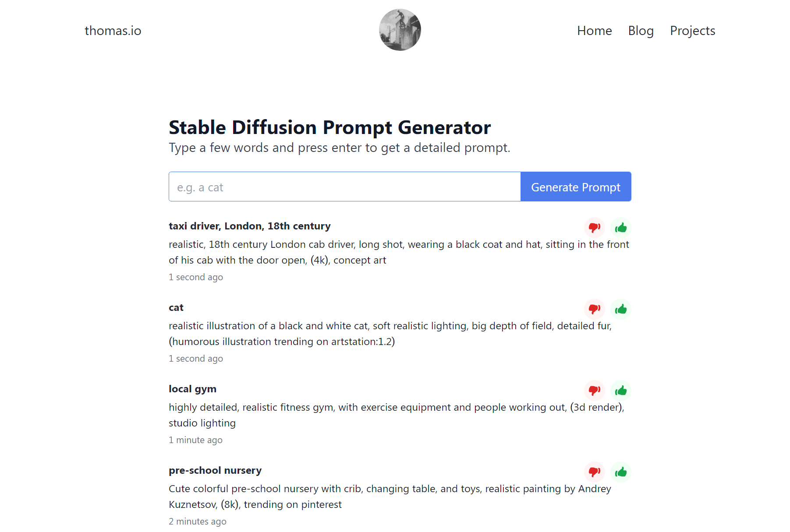Viewport: 790px width, 532px height.
Task: Open the Home menu item
Action: pyautogui.click(x=594, y=31)
